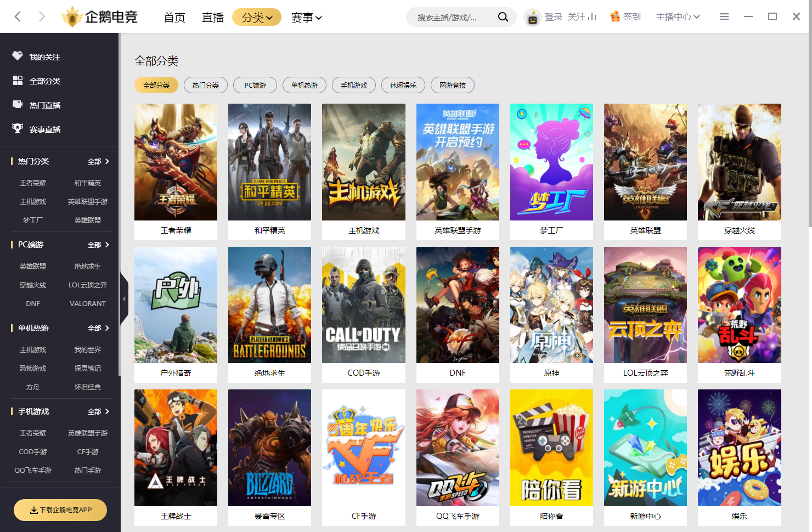Image resolution: width=812 pixels, height=532 pixels.
Task: Click the 赛事直播 trophy icon
Action: [18, 128]
